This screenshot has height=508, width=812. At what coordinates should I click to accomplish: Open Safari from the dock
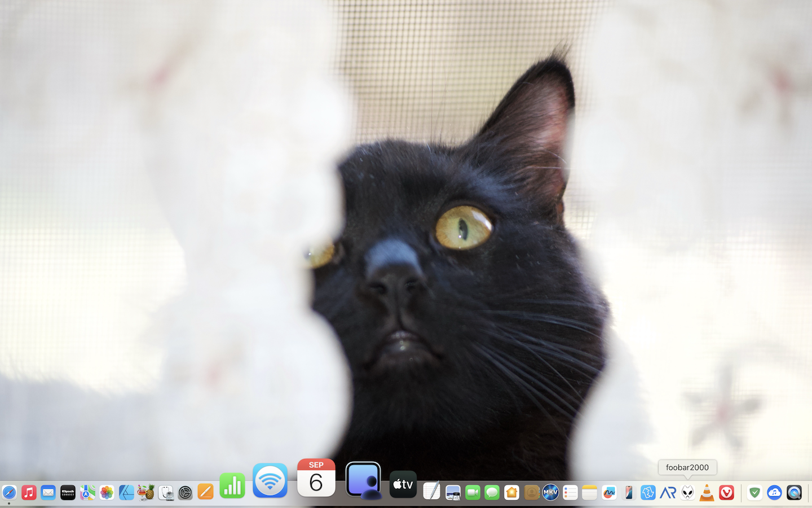click(9, 493)
